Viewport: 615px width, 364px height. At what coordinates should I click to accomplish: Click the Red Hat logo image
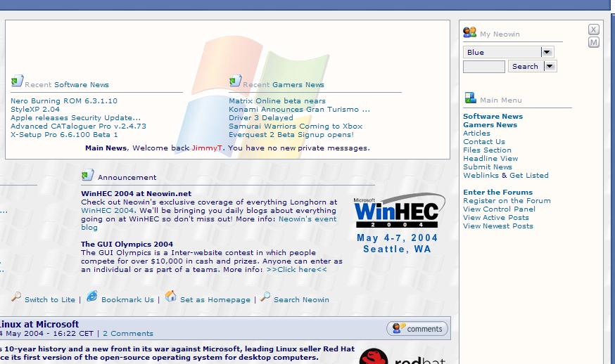coord(402,356)
